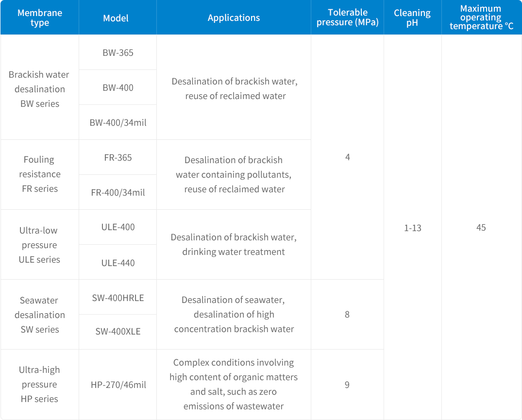Select the 1-13 cleaning pH value
The width and height of the screenshot is (522, 420).
click(x=412, y=228)
